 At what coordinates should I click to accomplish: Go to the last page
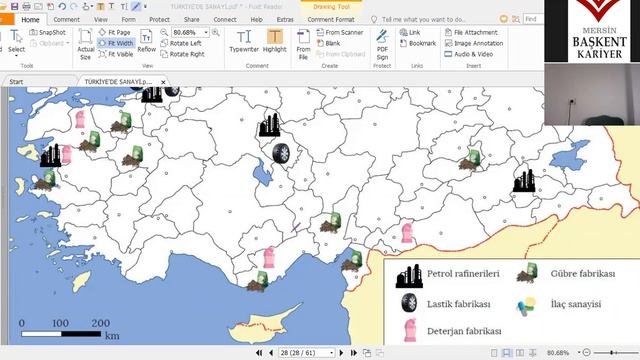pos(353,353)
